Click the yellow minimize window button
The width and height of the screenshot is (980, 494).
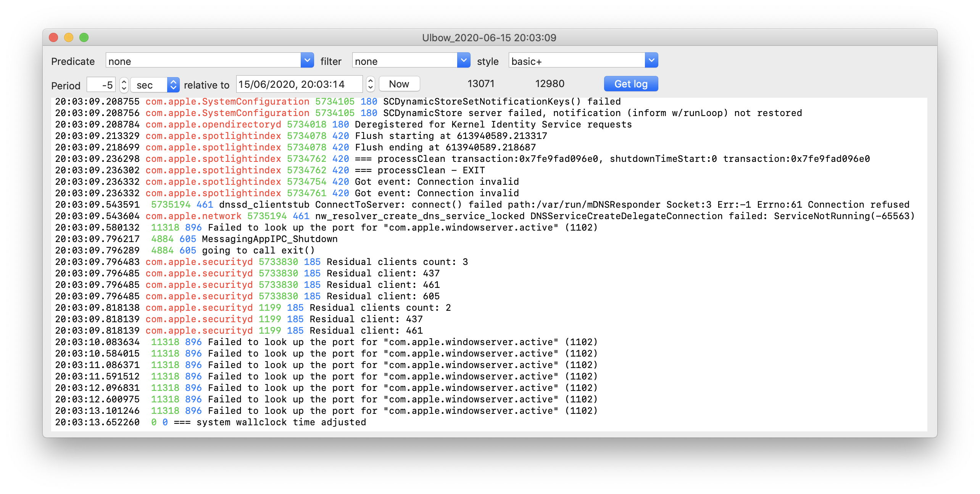(69, 37)
